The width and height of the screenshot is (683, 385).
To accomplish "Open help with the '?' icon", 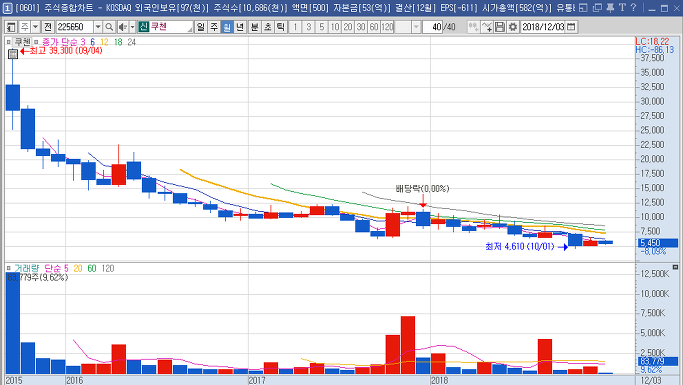I will pos(633,7).
